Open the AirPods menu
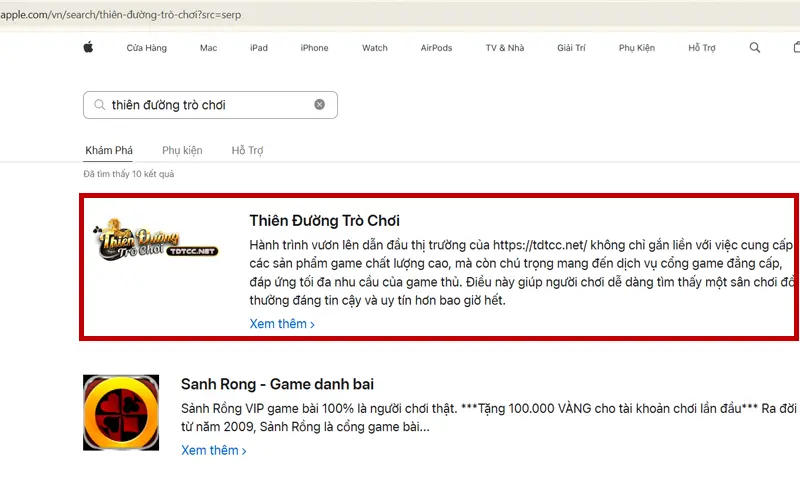The height and width of the screenshot is (500, 800). click(436, 48)
